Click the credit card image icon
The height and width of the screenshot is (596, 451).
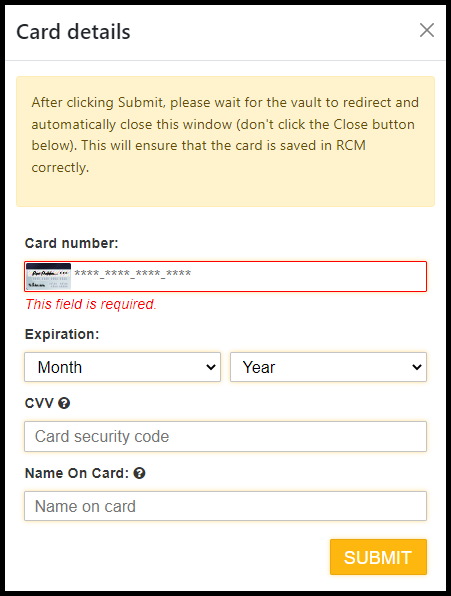click(x=48, y=276)
